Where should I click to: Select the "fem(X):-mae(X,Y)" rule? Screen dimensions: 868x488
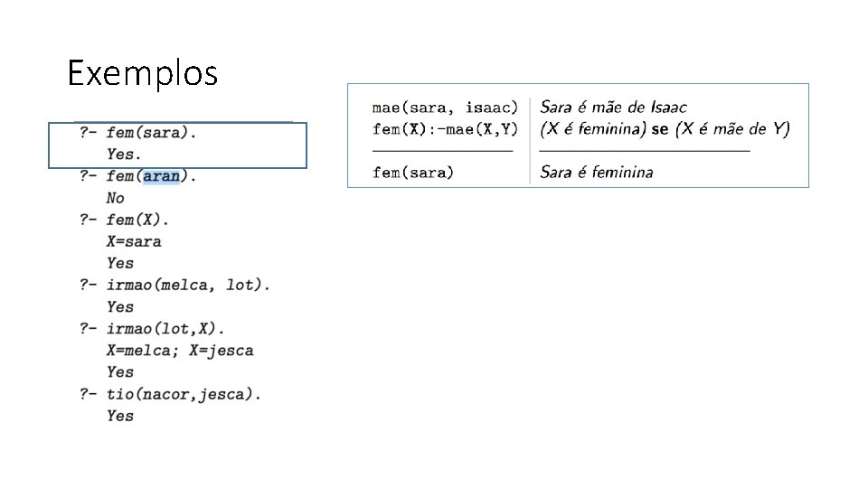click(445, 129)
